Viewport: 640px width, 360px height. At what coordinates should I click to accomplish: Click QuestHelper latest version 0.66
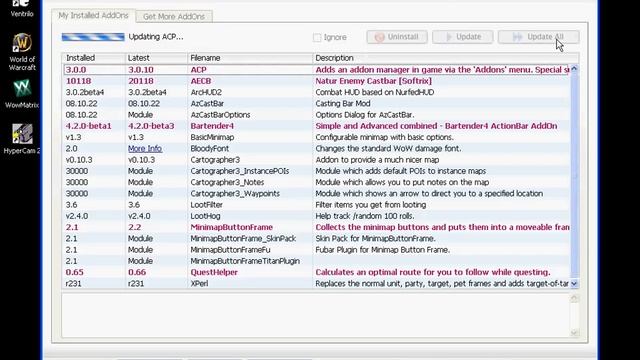137,272
